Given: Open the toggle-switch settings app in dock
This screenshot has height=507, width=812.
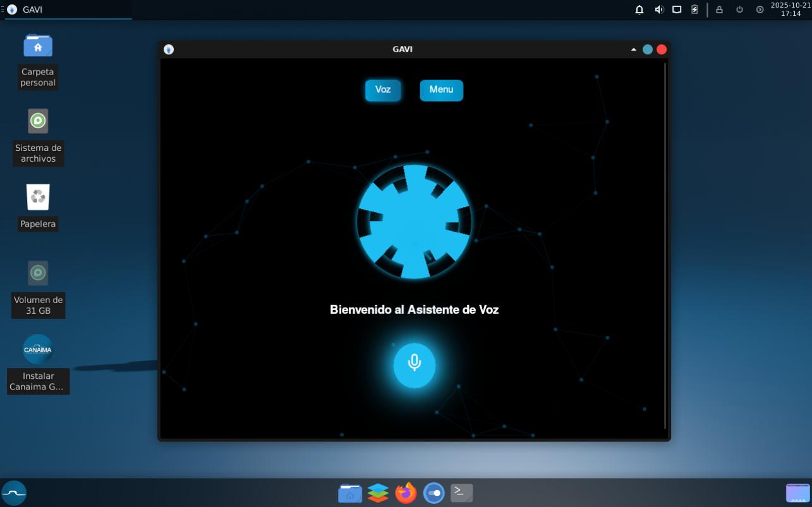Looking at the screenshot, I should [433, 492].
